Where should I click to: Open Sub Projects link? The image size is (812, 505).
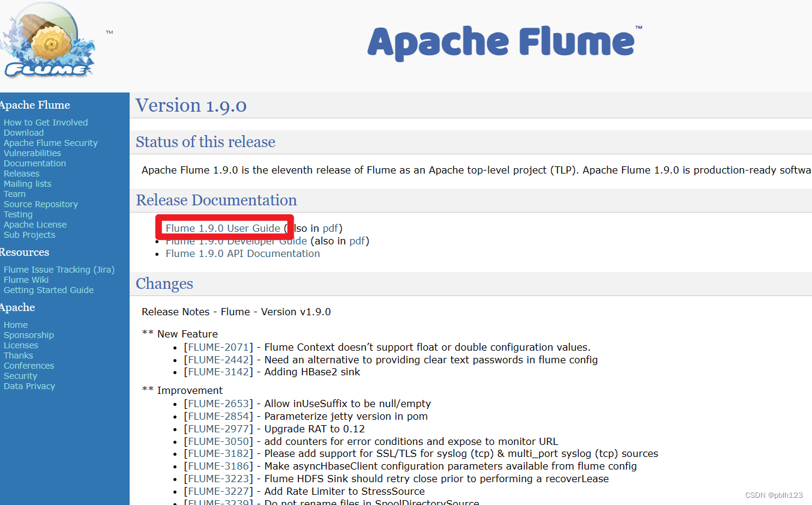pyautogui.click(x=29, y=235)
